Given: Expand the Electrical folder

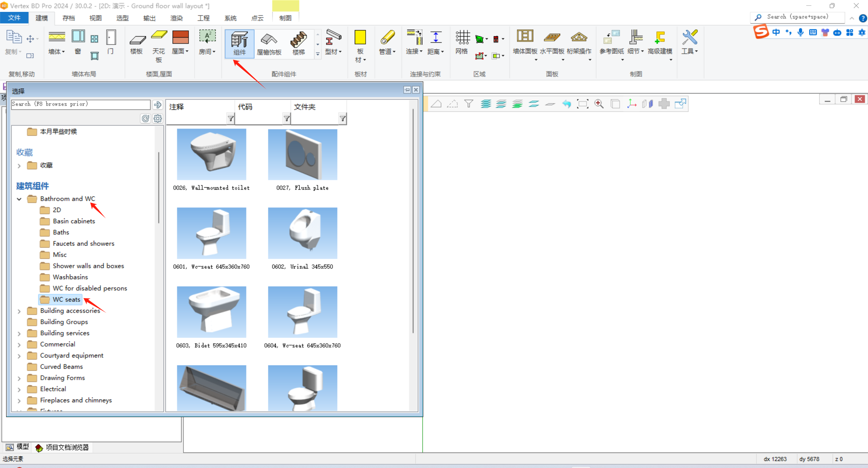Looking at the screenshot, I should pyautogui.click(x=19, y=390).
